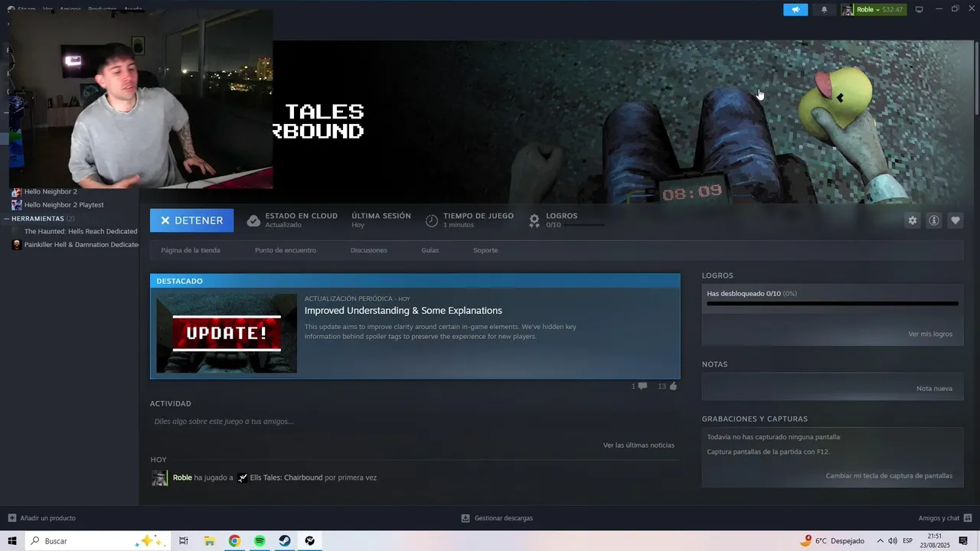Click the Steam taskbar icon
Image resolution: width=980 pixels, height=551 pixels.
coord(284,541)
